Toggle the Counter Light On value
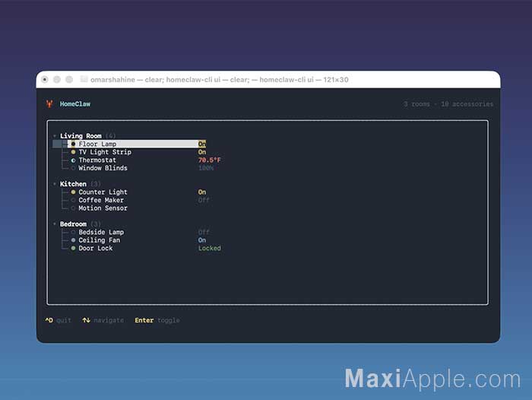 [202, 192]
